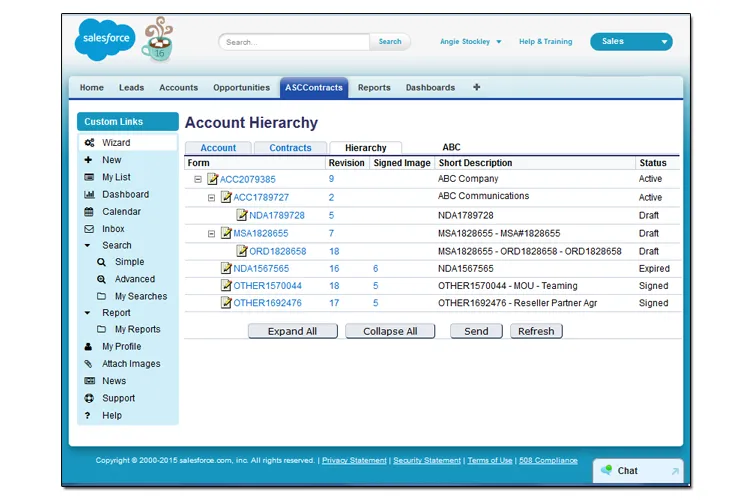Image resolution: width=750 pixels, height=500 pixels.
Task: Open the Home tab
Action: point(92,88)
